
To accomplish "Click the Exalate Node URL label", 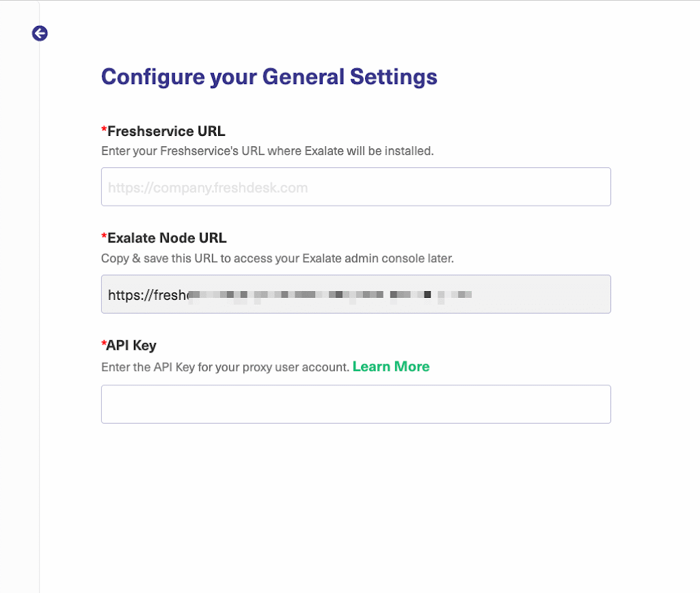I will click(x=166, y=238).
